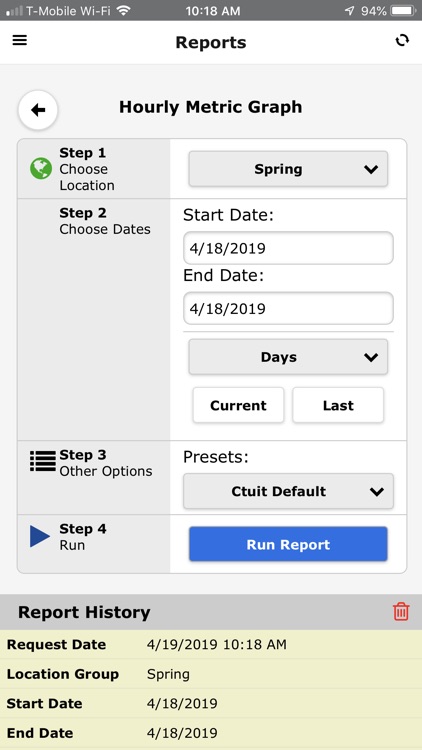Tap the Wi-Fi status icon

click(x=123, y=11)
